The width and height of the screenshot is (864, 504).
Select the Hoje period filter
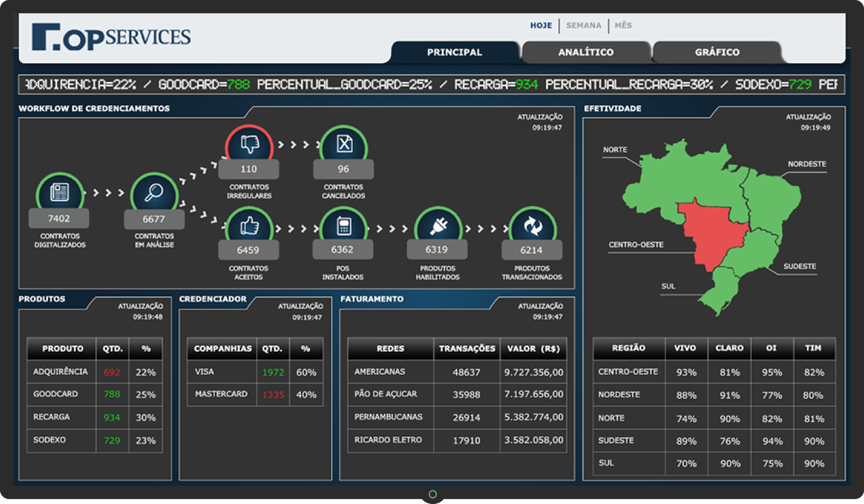[541, 26]
